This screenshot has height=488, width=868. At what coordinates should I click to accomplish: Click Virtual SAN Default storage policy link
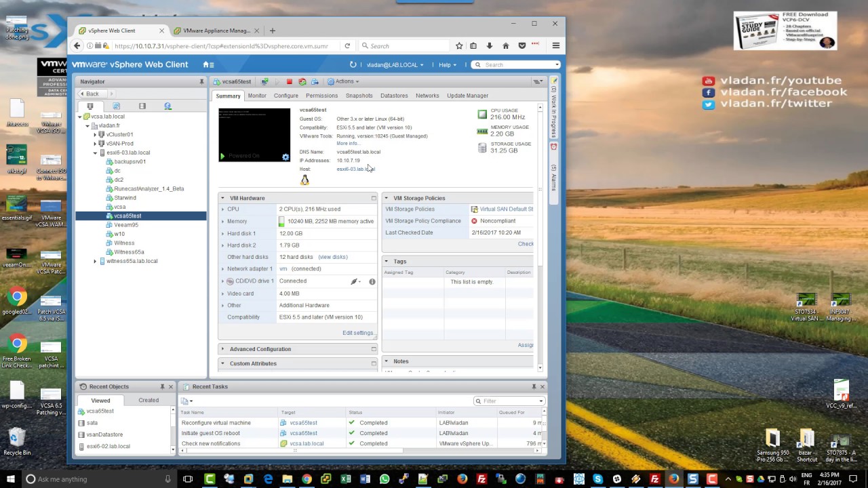[x=506, y=209]
